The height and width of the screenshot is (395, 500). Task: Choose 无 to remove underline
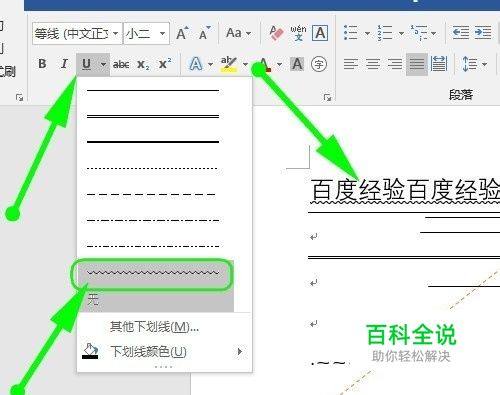point(156,299)
